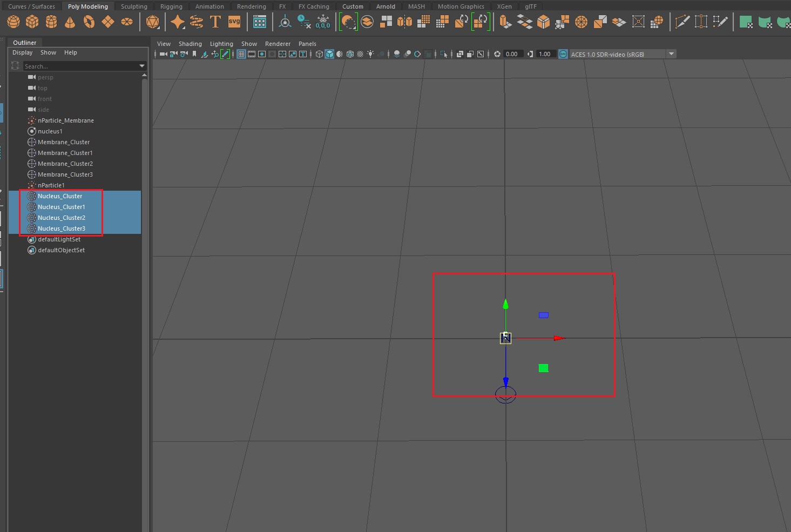Click the platonic solid shelf icon
This screenshot has width=791, height=532.
click(153, 22)
